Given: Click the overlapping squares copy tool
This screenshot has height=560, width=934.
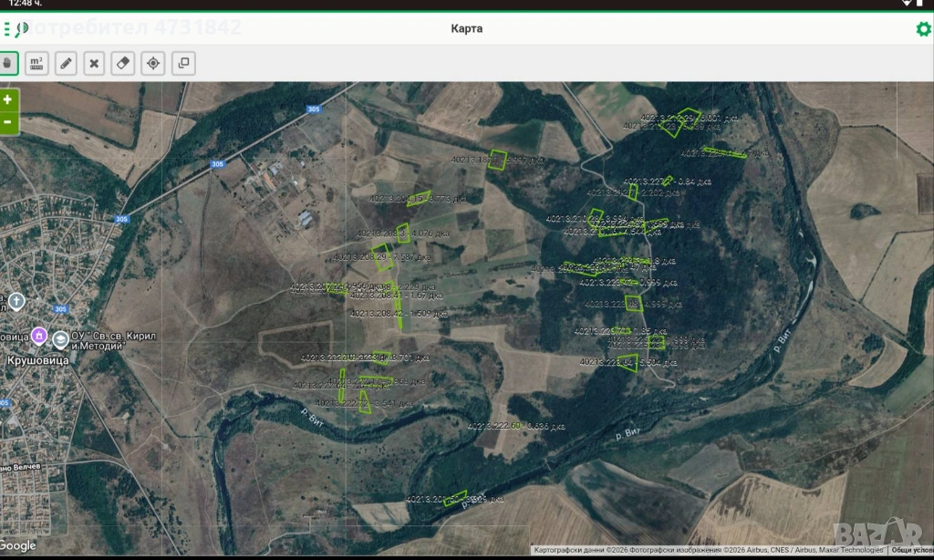Looking at the screenshot, I should click(x=182, y=63).
